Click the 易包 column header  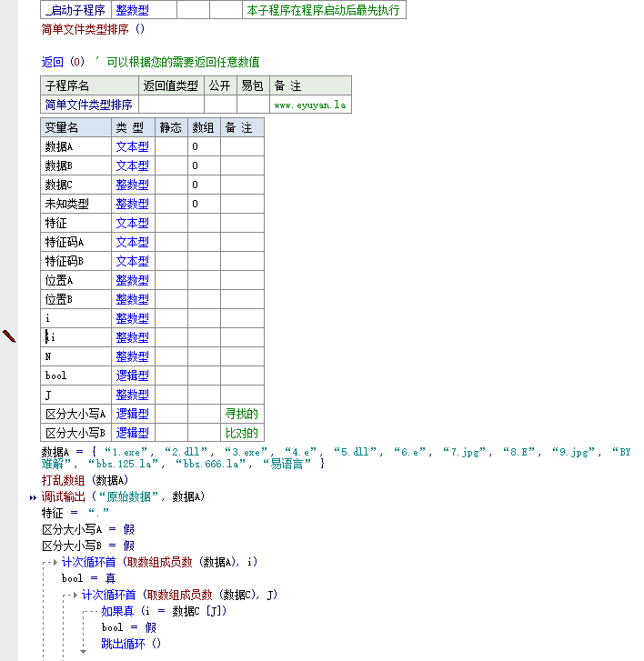(x=253, y=85)
